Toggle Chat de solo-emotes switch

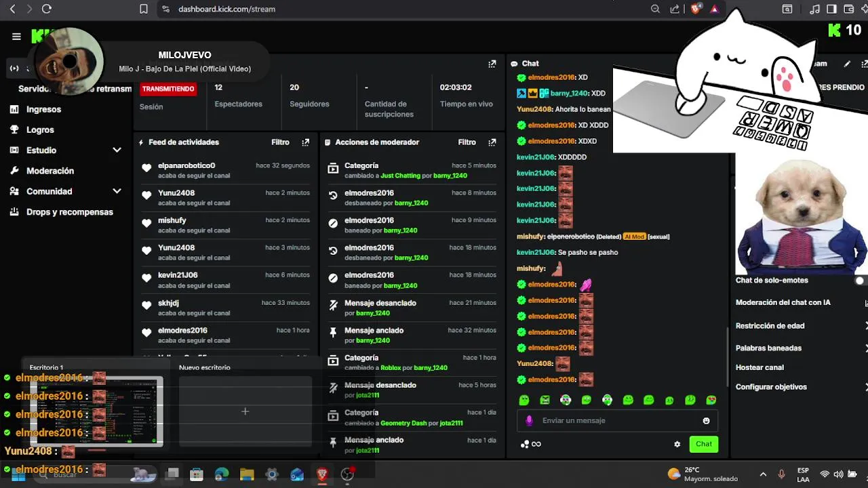click(x=860, y=281)
